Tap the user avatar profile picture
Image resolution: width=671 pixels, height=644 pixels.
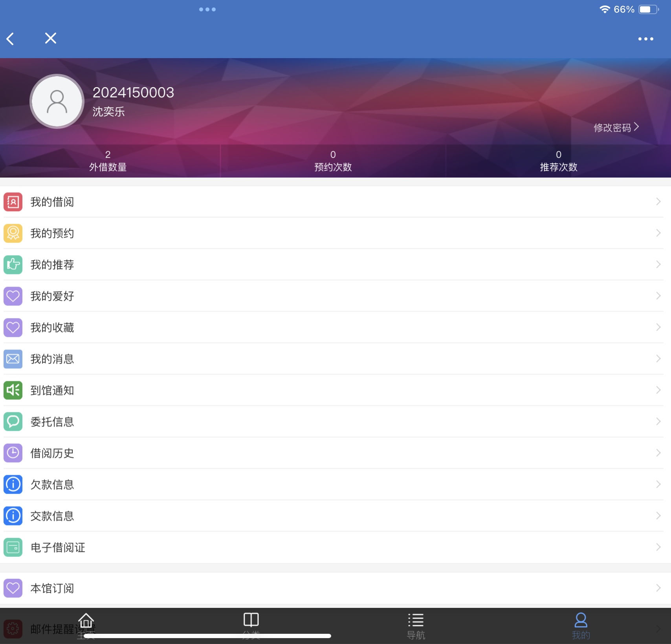[57, 102]
